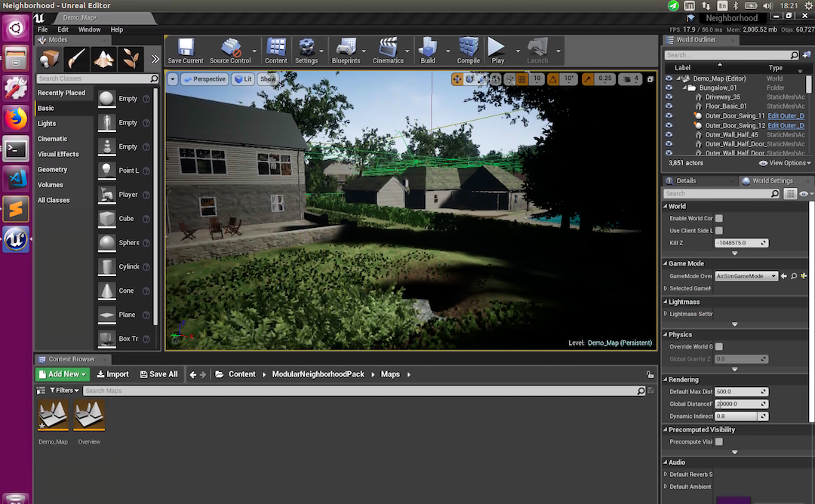Click the Save All button
The width and height of the screenshot is (815, 504).
tap(158, 374)
